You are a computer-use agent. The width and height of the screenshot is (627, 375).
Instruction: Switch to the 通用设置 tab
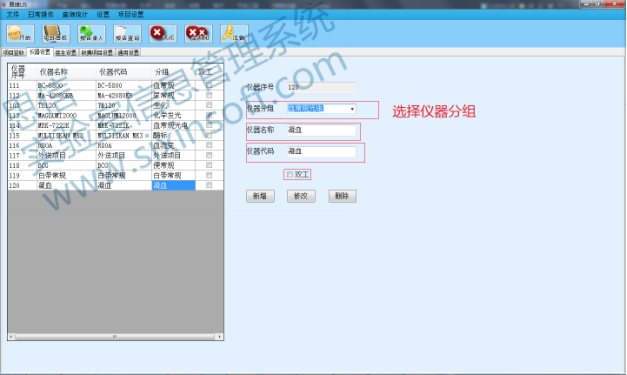pos(128,52)
